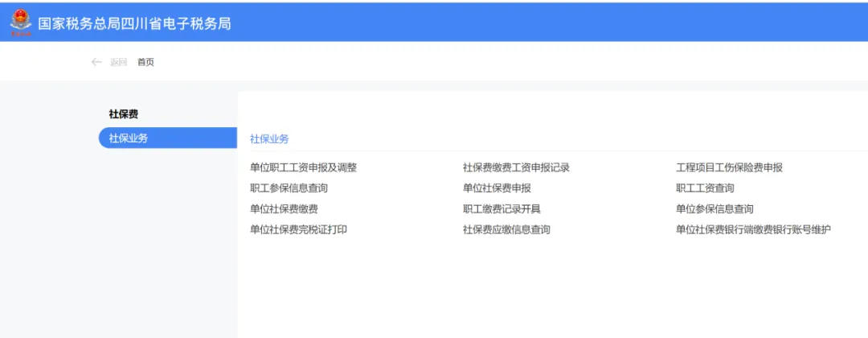The height and width of the screenshot is (338, 868).
Task: Select 社保业务 in the left sidebar
Action: (x=129, y=138)
